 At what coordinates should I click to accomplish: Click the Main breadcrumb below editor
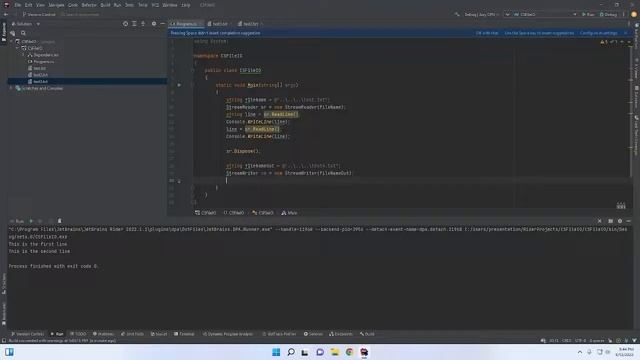click(x=289, y=213)
